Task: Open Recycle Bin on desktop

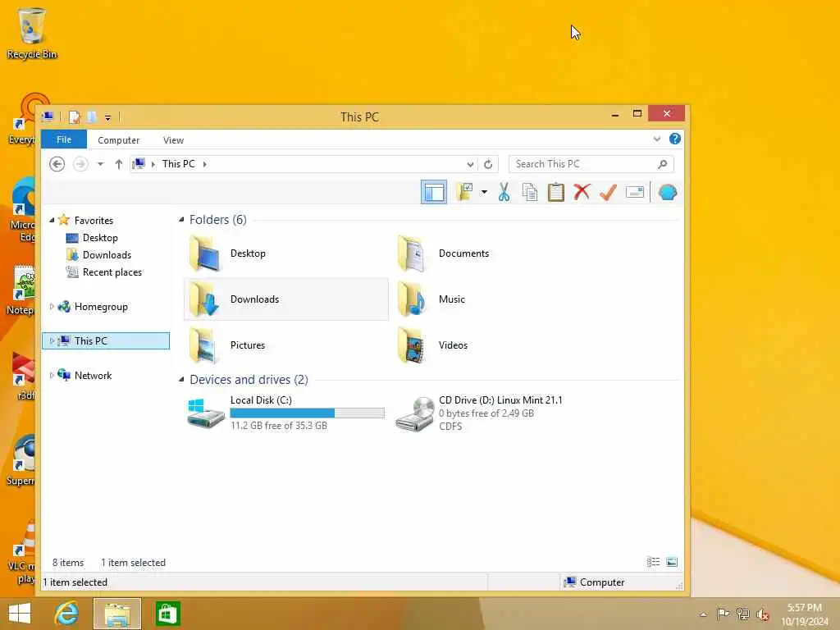Action: (x=32, y=33)
